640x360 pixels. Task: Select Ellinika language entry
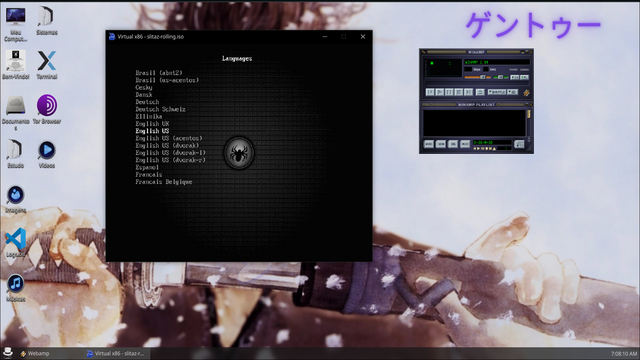(149, 117)
